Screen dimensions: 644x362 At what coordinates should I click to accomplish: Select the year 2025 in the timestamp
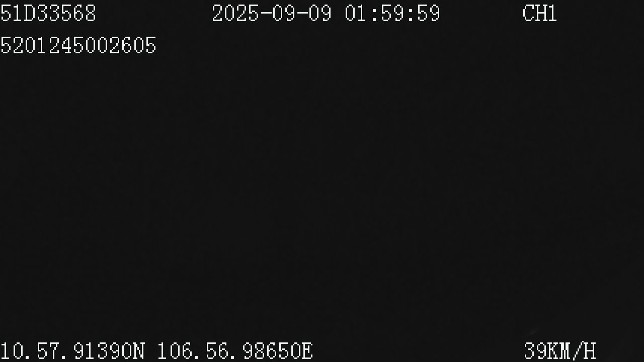[235, 14]
